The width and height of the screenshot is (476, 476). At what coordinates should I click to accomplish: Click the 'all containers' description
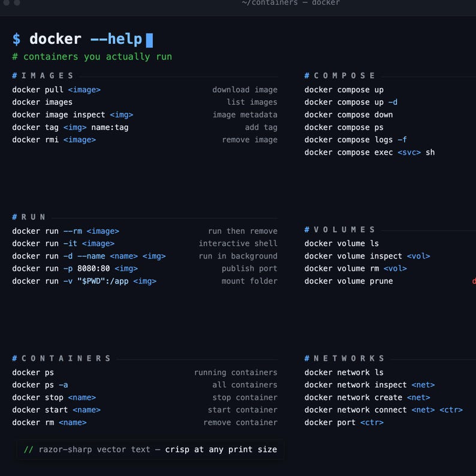245,385
